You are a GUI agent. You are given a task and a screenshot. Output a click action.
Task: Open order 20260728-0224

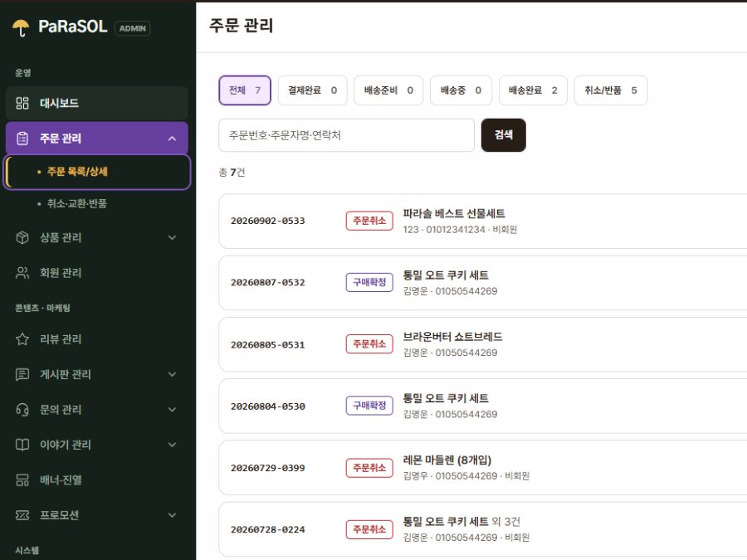coord(482,529)
